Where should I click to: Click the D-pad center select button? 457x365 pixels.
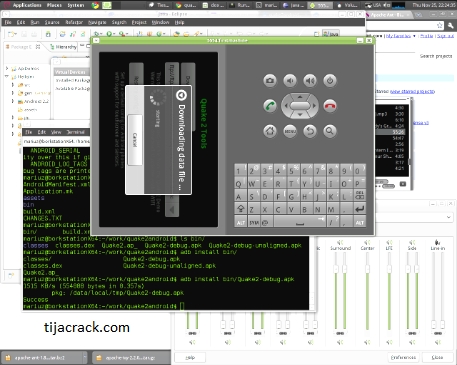(x=300, y=106)
